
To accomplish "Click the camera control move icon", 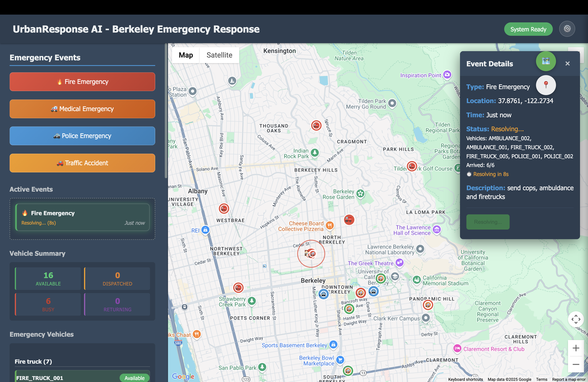I will pyautogui.click(x=576, y=319).
